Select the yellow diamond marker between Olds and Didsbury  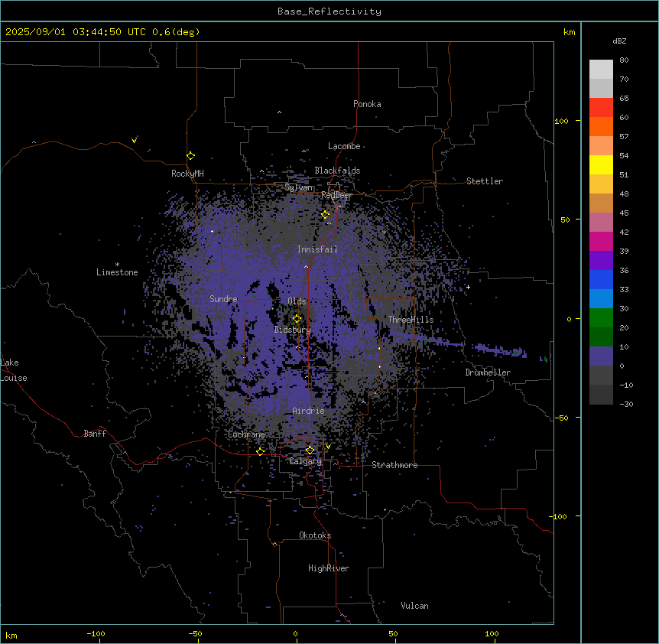pyautogui.click(x=297, y=319)
